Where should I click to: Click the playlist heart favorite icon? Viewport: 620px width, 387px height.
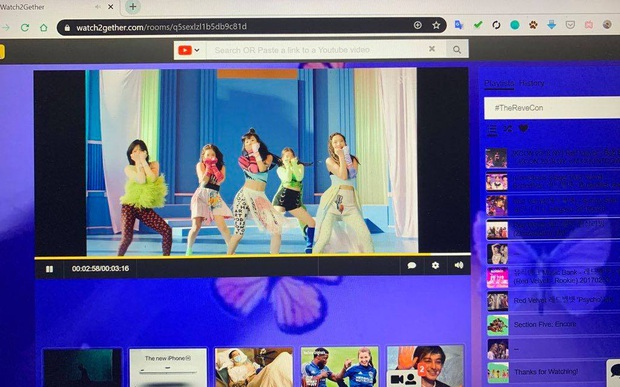[x=523, y=128]
